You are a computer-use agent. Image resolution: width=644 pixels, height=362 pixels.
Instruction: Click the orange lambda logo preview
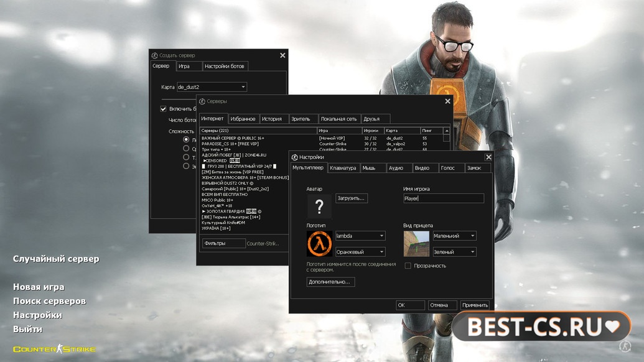pos(319,244)
